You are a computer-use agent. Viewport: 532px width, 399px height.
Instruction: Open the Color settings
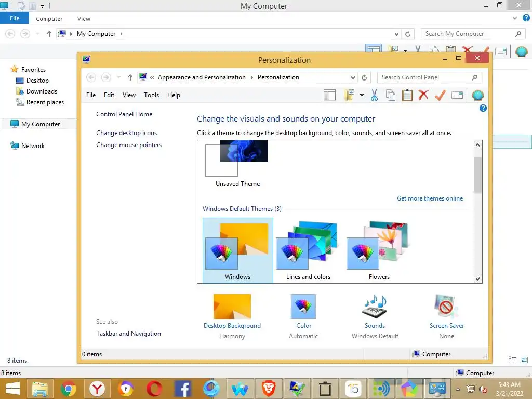click(x=303, y=316)
